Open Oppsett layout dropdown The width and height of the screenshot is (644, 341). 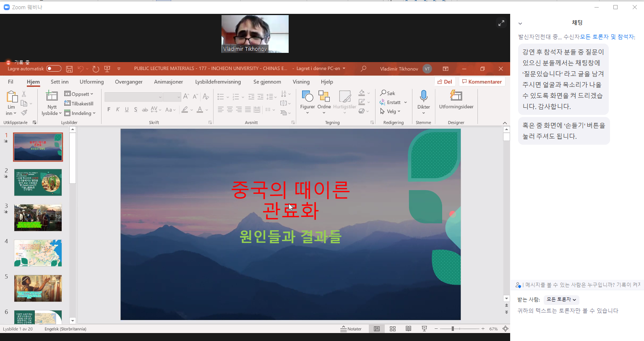(79, 94)
